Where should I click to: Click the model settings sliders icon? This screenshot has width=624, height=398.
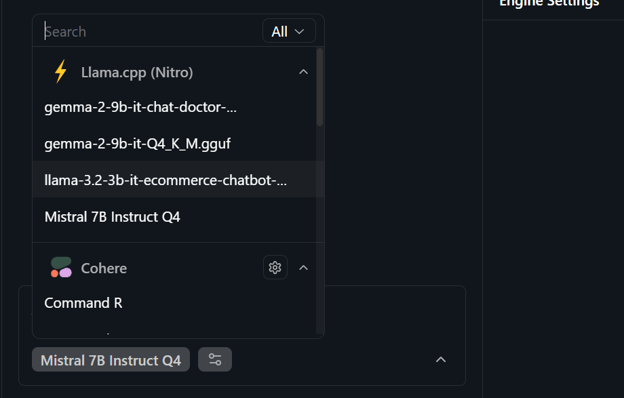pyautogui.click(x=215, y=359)
